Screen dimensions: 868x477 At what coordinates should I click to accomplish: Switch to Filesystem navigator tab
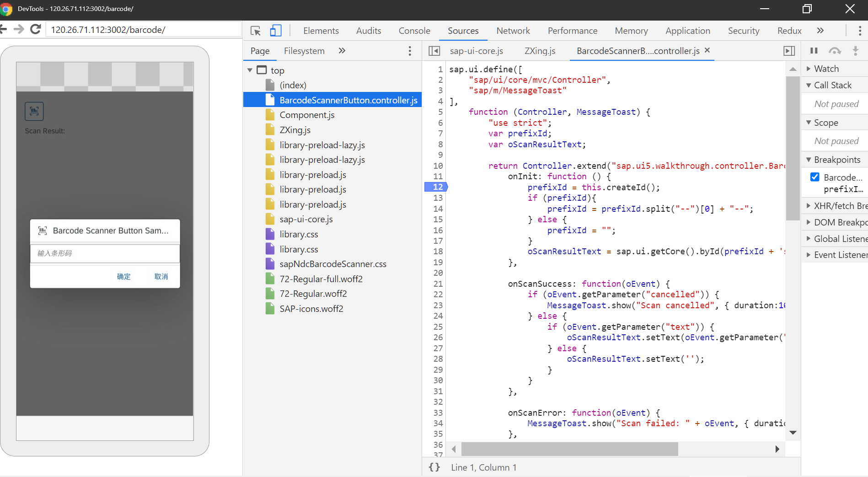tap(304, 51)
